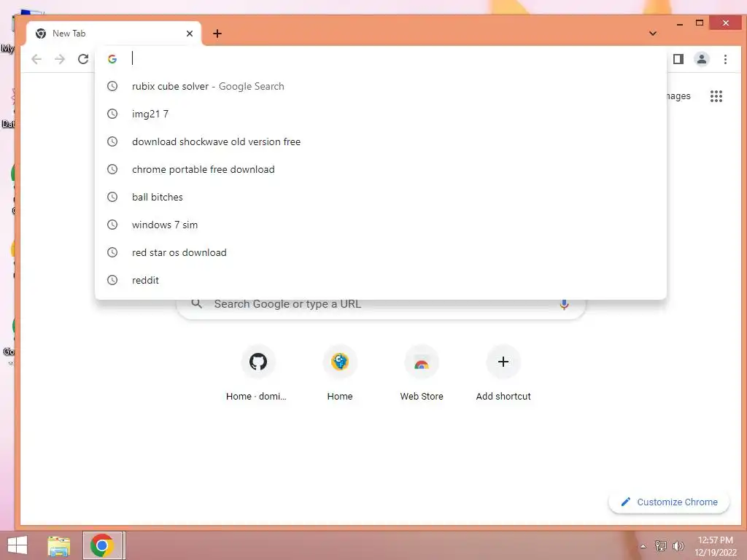747x560 pixels.
Task: Choose suggestion download shockwave old version free
Action: point(381,141)
